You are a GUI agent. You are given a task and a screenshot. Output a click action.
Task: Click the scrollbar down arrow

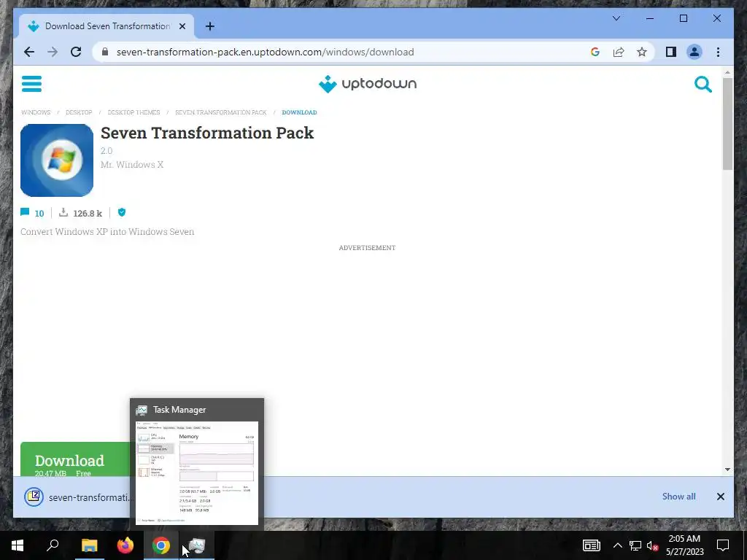(727, 470)
